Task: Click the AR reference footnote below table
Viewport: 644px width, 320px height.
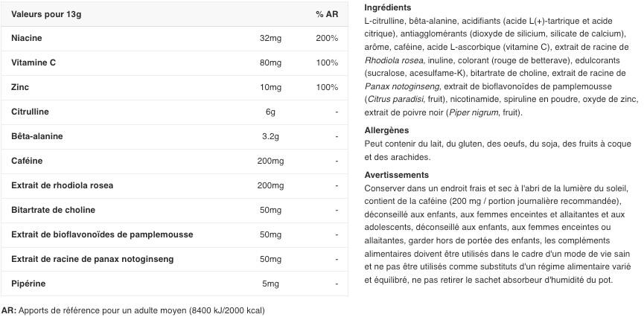Action: (x=133, y=310)
